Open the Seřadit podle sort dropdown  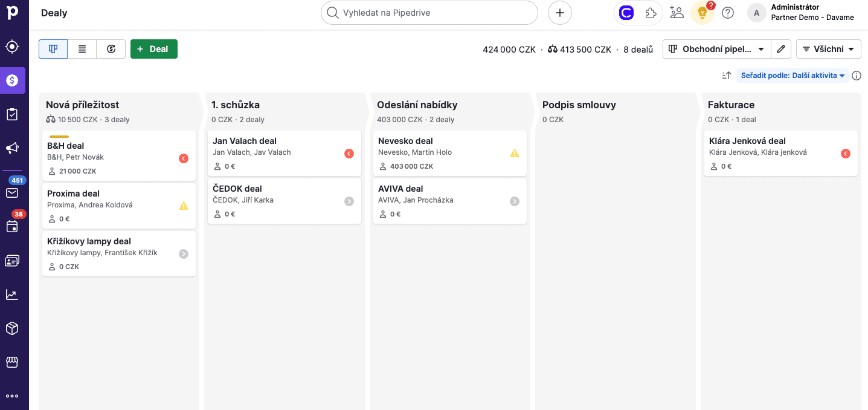(x=792, y=76)
